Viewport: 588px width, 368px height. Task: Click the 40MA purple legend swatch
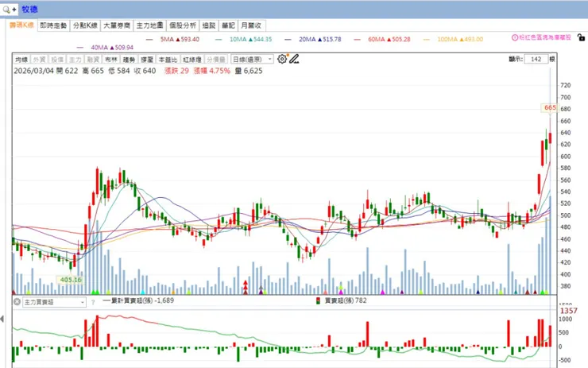80,48
